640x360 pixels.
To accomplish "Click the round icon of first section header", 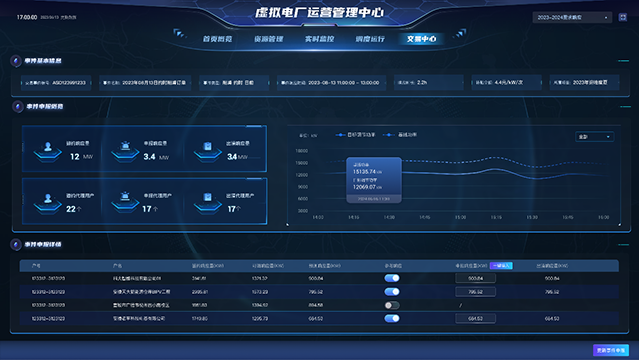I will click(x=16, y=61).
